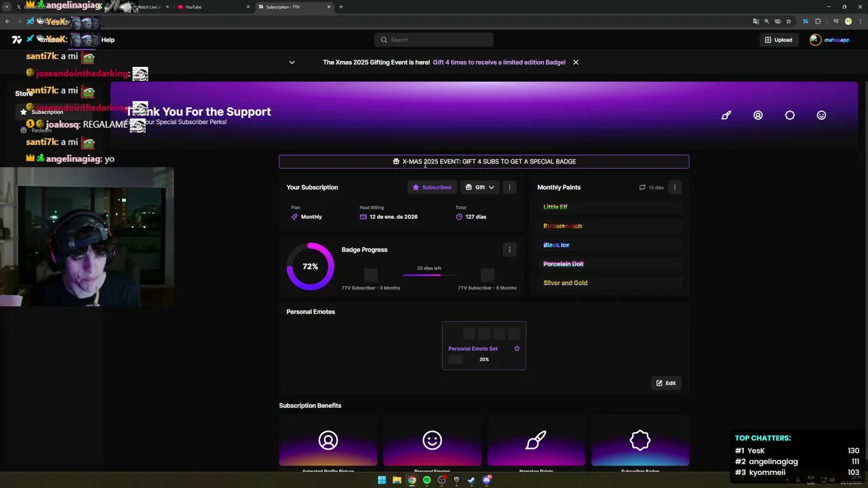868x488 pixels.
Task: Click the translate page icon in address bar
Action: click(756, 22)
